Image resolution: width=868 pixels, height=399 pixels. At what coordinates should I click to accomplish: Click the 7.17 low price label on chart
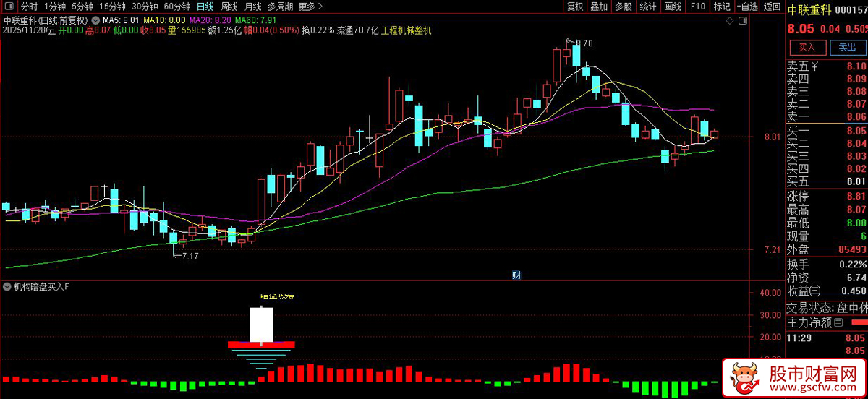tap(190, 256)
